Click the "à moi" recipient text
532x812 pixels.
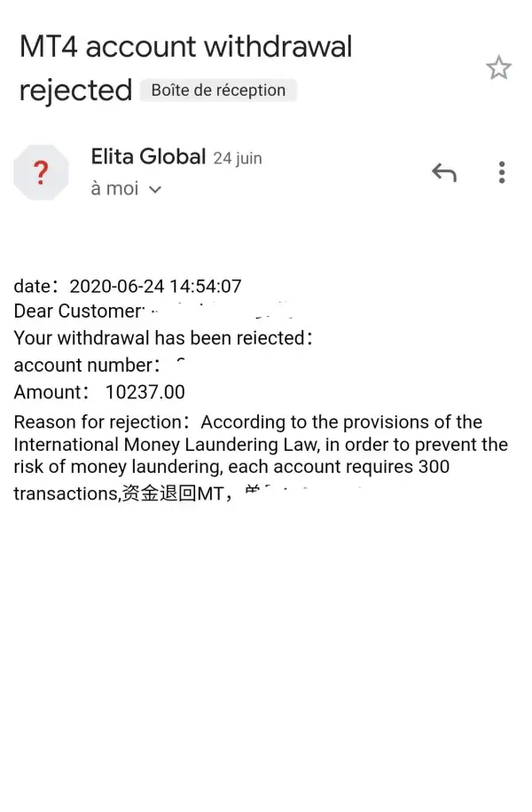coord(114,188)
